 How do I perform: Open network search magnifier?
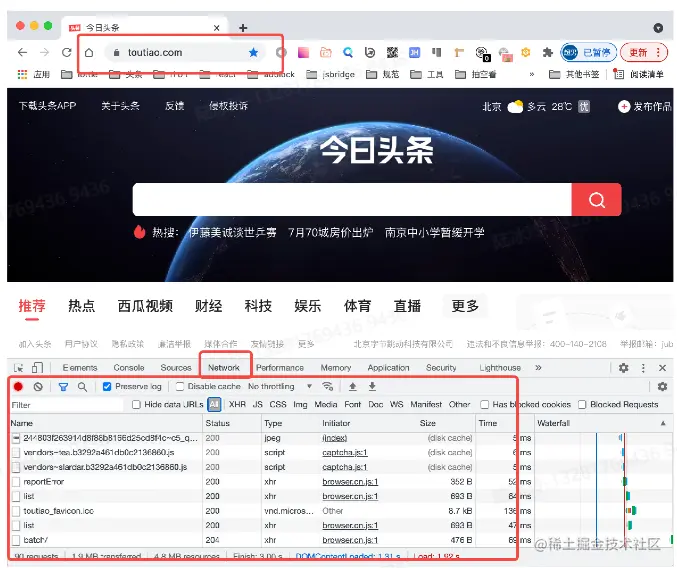(x=82, y=387)
